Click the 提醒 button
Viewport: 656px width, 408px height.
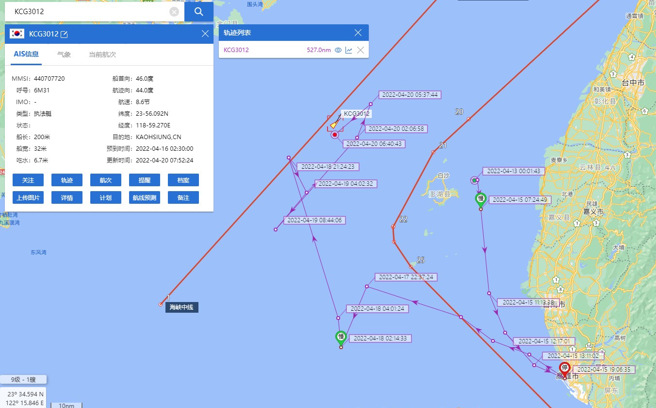(144, 180)
